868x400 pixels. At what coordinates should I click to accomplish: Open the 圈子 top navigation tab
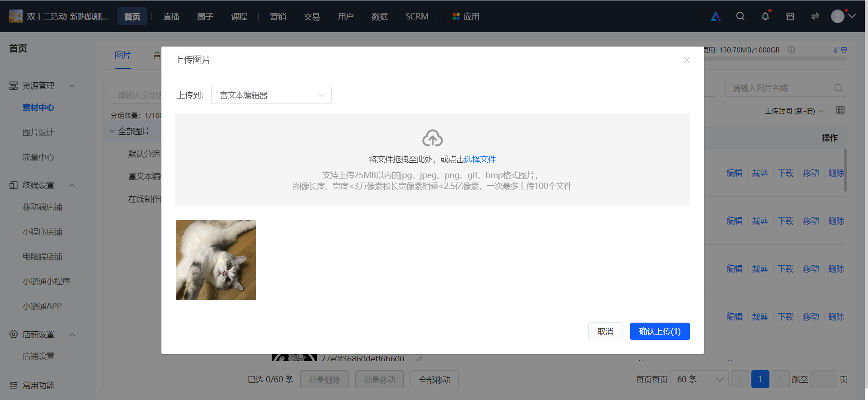[205, 16]
